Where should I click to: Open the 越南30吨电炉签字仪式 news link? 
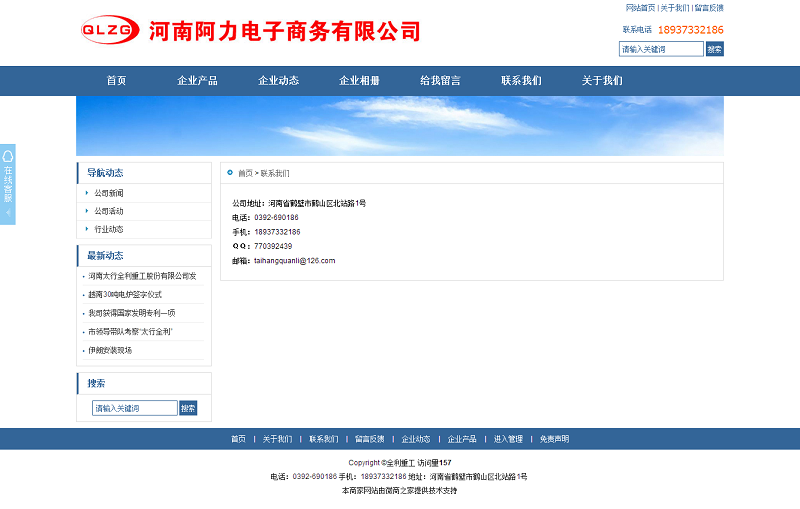pyautogui.click(x=125, y=294)
